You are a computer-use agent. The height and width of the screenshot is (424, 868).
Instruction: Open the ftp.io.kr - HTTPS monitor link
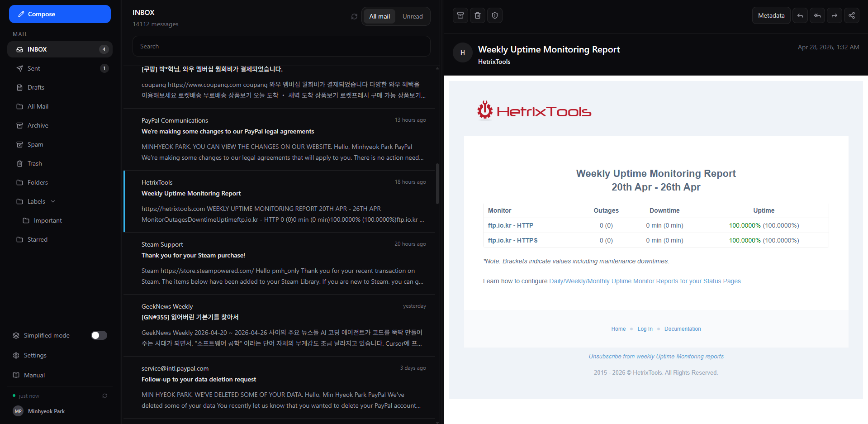513,240
